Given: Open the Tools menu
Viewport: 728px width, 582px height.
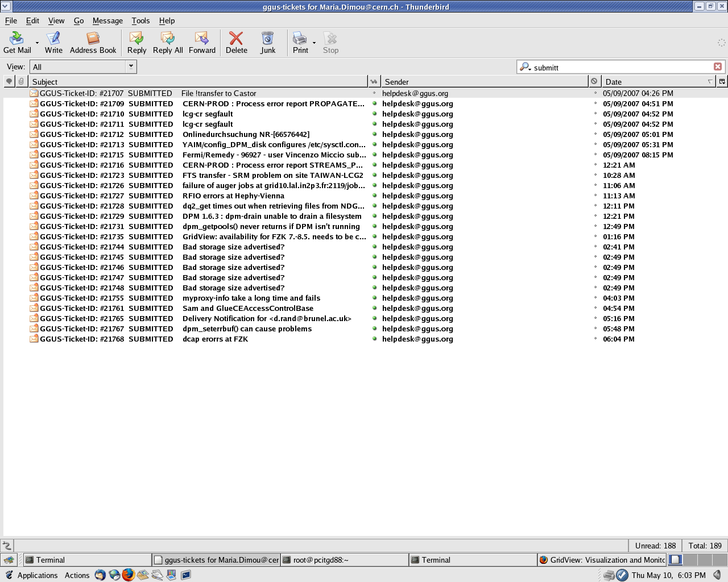Looking at the screenshot, I should 140,20.
